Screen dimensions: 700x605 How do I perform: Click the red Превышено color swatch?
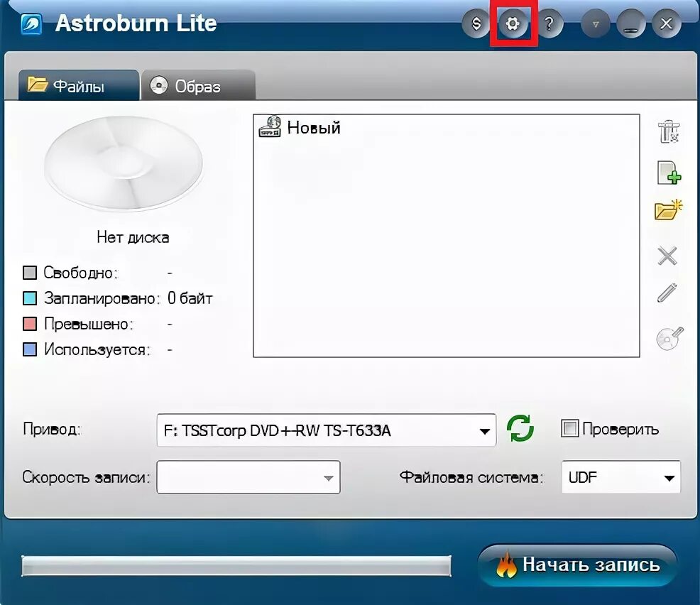(x=30, y=324)
